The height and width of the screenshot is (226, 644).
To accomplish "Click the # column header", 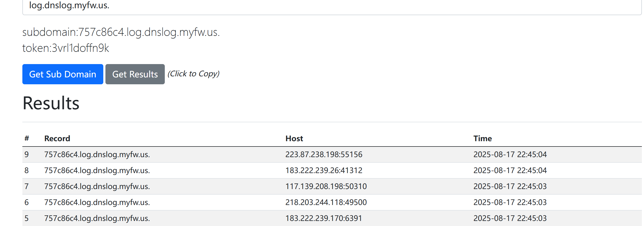I will click(27, 139).
